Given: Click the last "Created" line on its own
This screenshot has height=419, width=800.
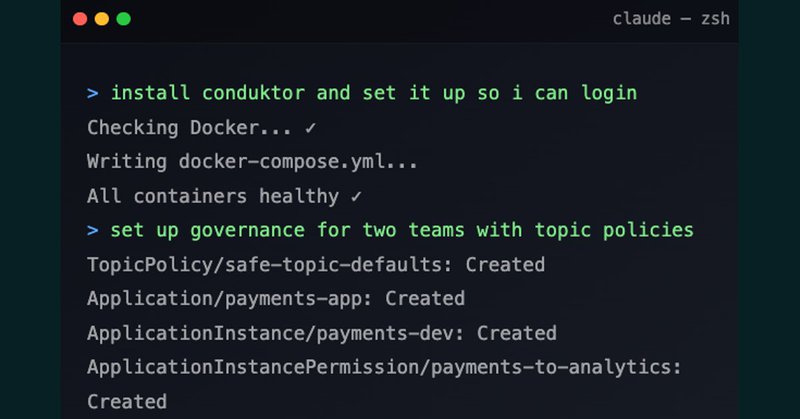Looking at the screenshot, I should pos(127,401).
